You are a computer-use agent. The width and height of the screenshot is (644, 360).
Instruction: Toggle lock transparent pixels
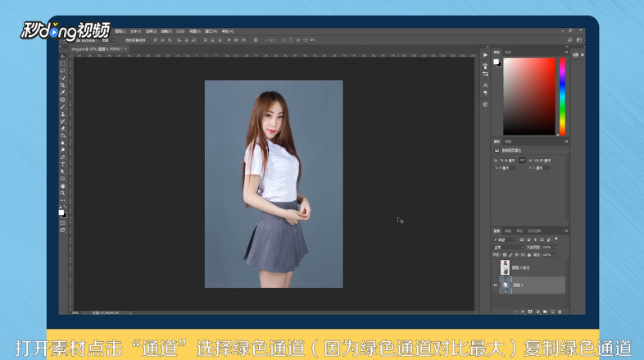pyautogui.click(x=505, y=255)
